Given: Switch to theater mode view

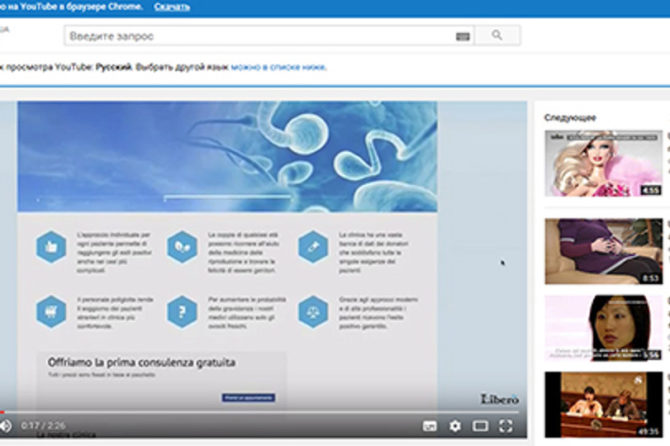Looking at the screenshot, I should 480,426.
